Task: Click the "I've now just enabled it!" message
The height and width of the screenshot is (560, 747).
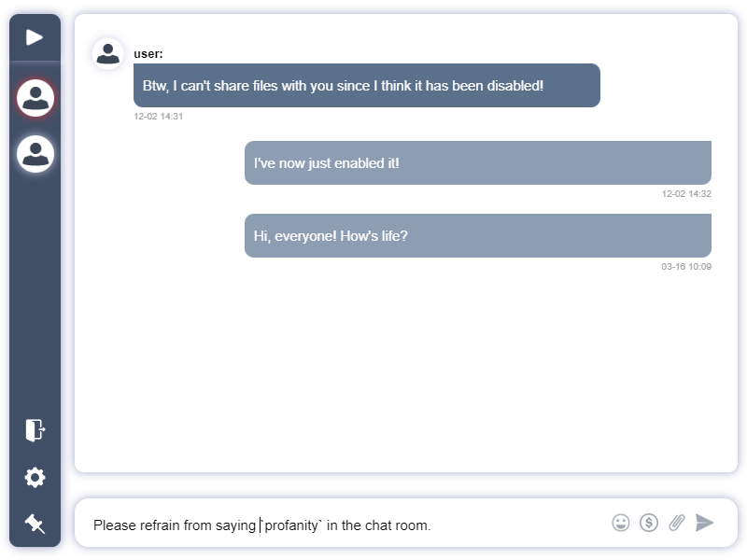Action: pyautogui.click(x=477, y=162)
